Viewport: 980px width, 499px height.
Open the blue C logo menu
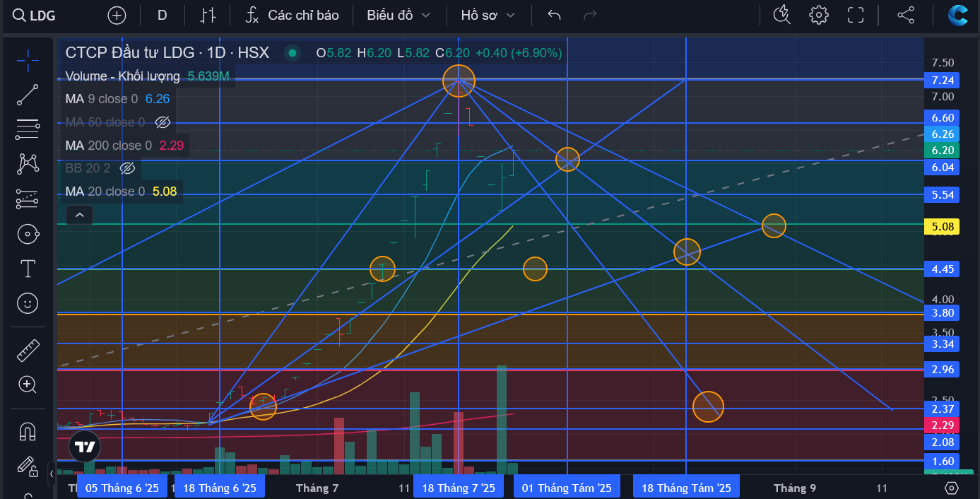pyautogui.click(x=958, y=15)
